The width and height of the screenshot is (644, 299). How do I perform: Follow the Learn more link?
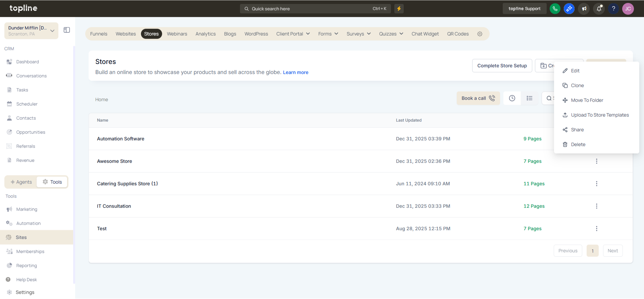(296, 72)
